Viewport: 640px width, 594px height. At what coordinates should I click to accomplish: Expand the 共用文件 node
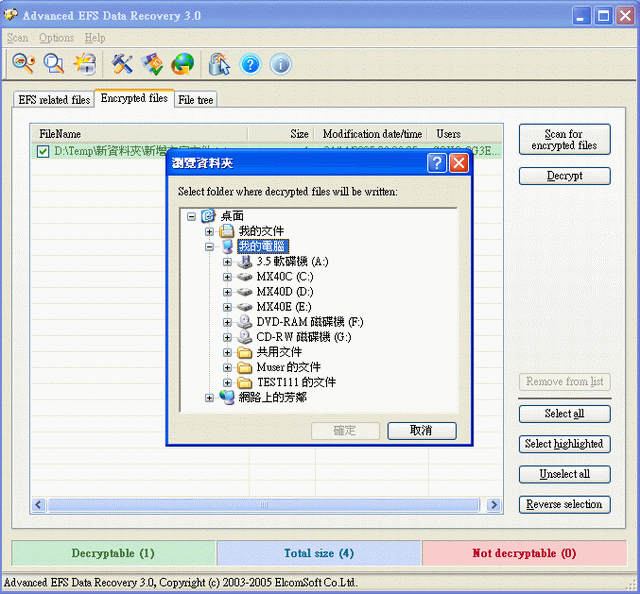click(x=227, y=352)
